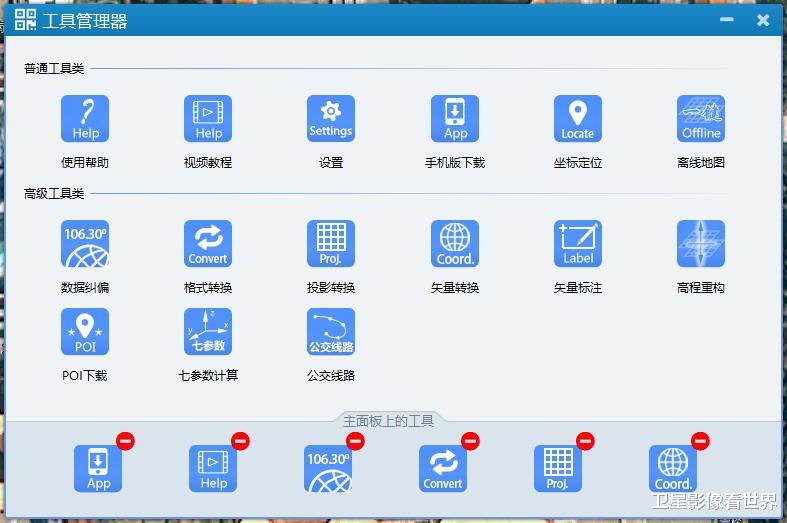Image resolution: width=787 pixels, height=523 pixels.
Task: Click the 高程重构 text label
Action: (701, 287)
